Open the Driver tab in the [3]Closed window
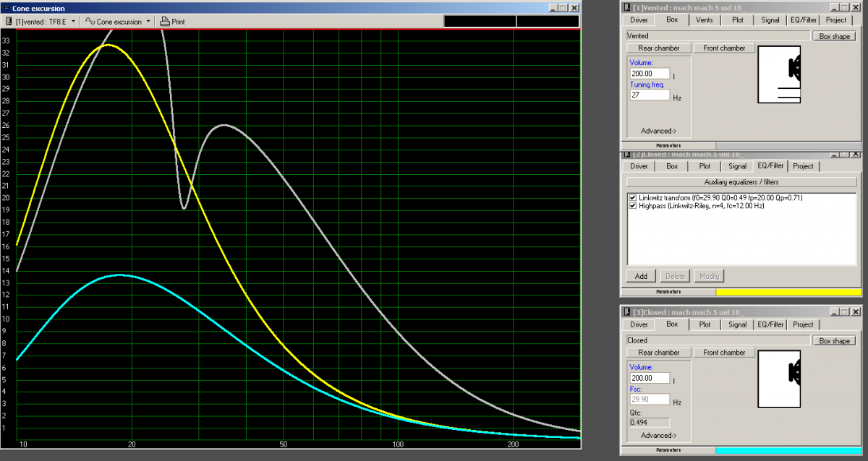This screenshot has height=461, width=868. tap(639, 324)
